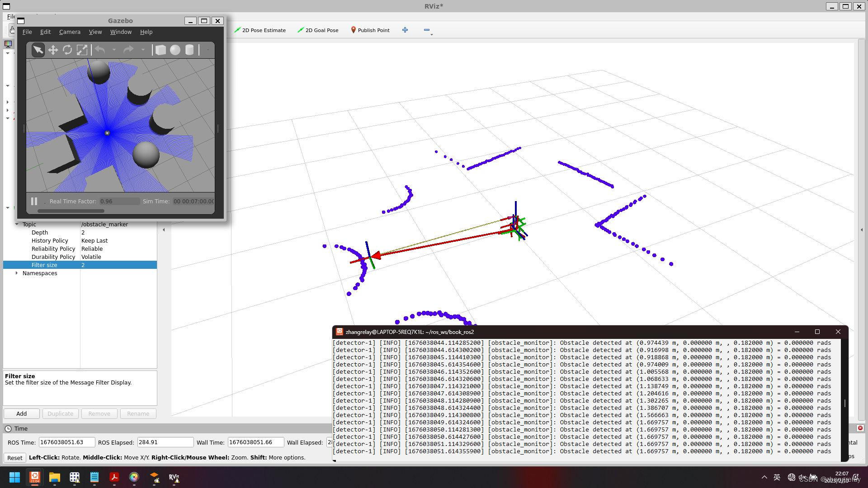
Task: Select the 2D Goal Pose tool
Action: [318, 30]
